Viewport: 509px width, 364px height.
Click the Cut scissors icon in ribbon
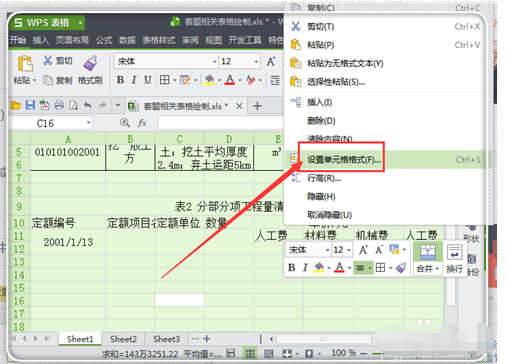pos(48,60)
